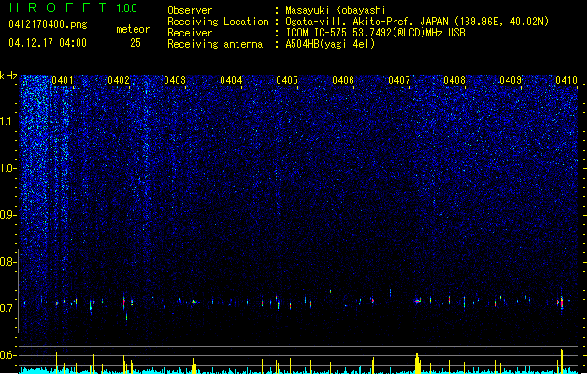This screenshot has height=374, width=588.
Task: Click the A504HB(yagi 4el) antenna value
Action: pyautogui.click(x=330, y=44)
